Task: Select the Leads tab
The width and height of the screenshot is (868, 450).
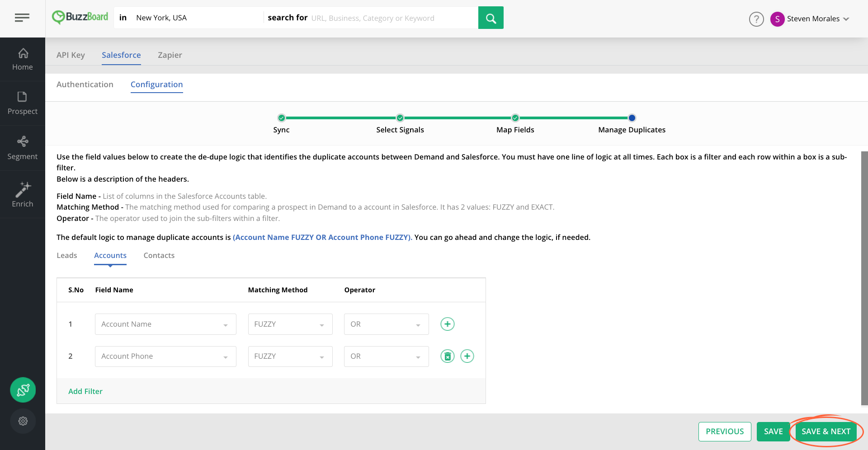Action: (67, 255)
